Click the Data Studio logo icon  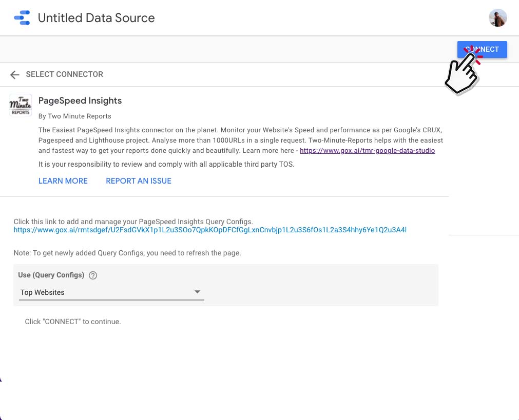coord(22,18)
